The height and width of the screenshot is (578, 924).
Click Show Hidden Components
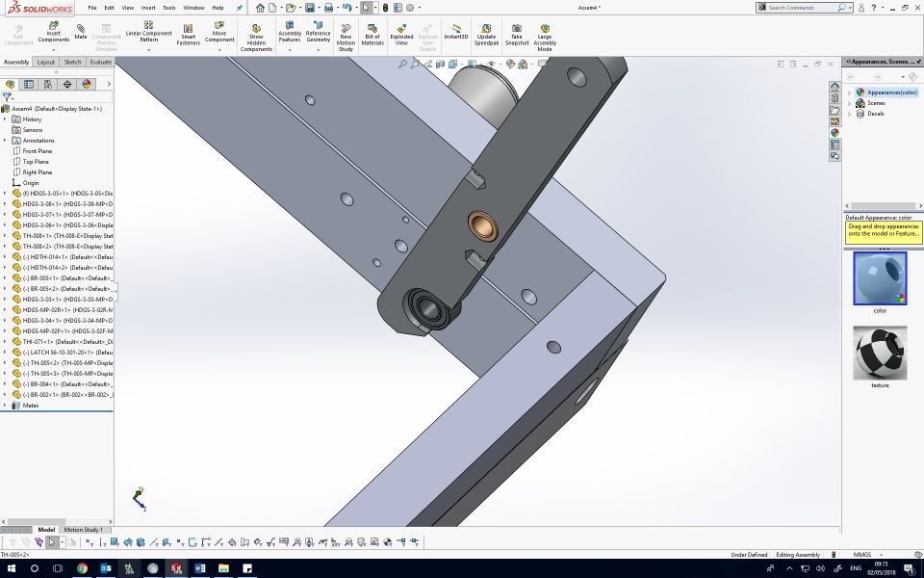click(256, 38)
